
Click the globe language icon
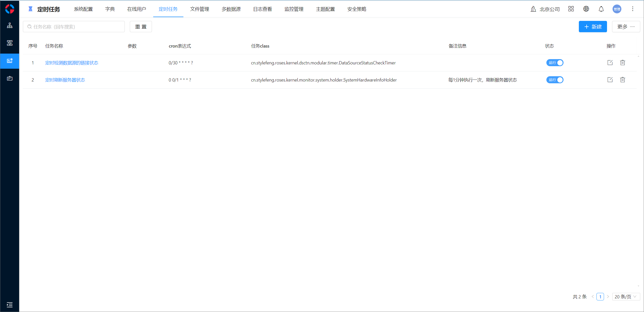586,9
